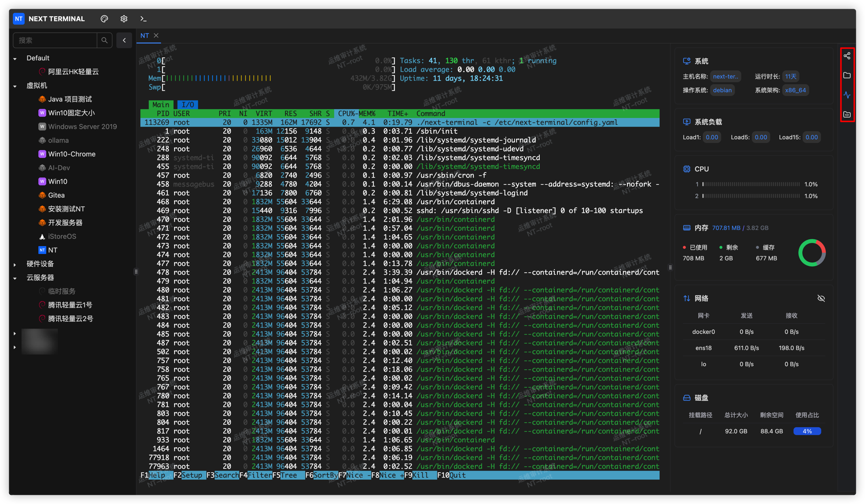Click F4 Filter in htop footer
Screen dimensions: 865x504
pos(256,475)
